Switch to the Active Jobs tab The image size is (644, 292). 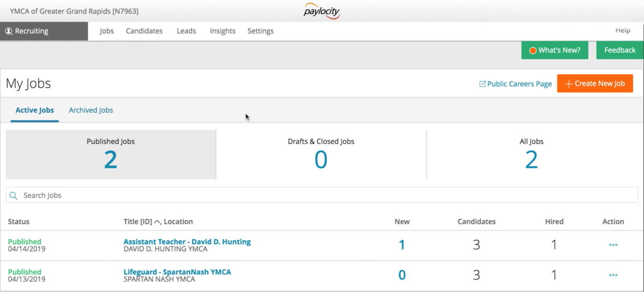[35, 110]
